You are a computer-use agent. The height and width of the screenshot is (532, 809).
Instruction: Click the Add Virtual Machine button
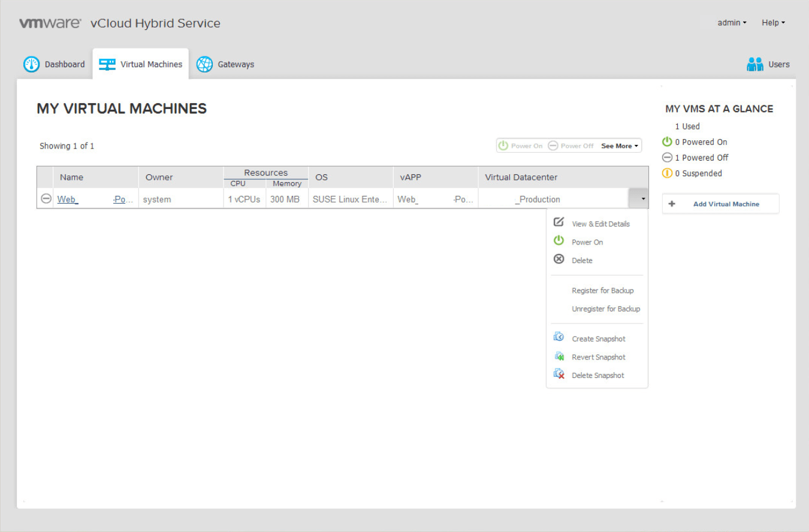(720, 204)
